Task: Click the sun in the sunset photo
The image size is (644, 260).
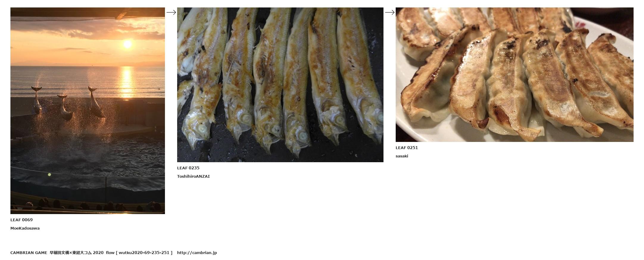Action: coord(127,44)
